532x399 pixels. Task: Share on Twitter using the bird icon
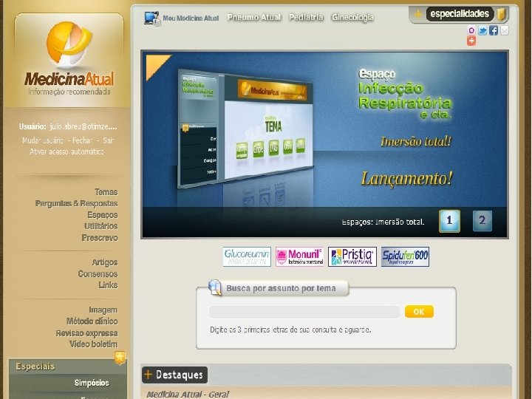click(482, 30)
